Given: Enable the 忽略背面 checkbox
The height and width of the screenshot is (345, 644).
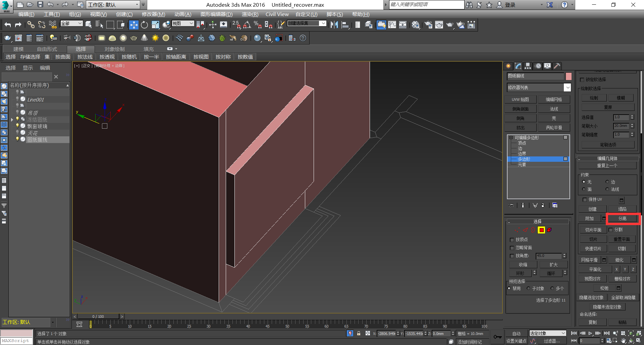Looking at the screenshot, I should pyautogui.click(x=512, y=248).
